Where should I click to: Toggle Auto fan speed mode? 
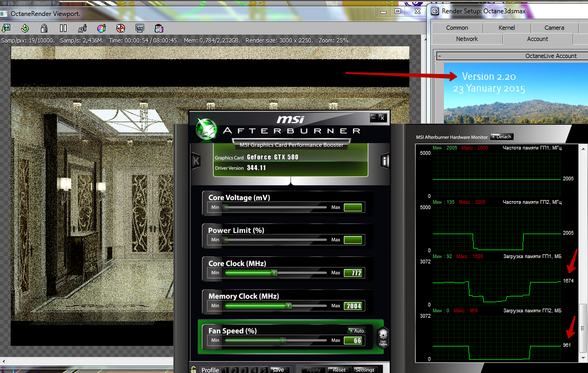tap(357, 330)
